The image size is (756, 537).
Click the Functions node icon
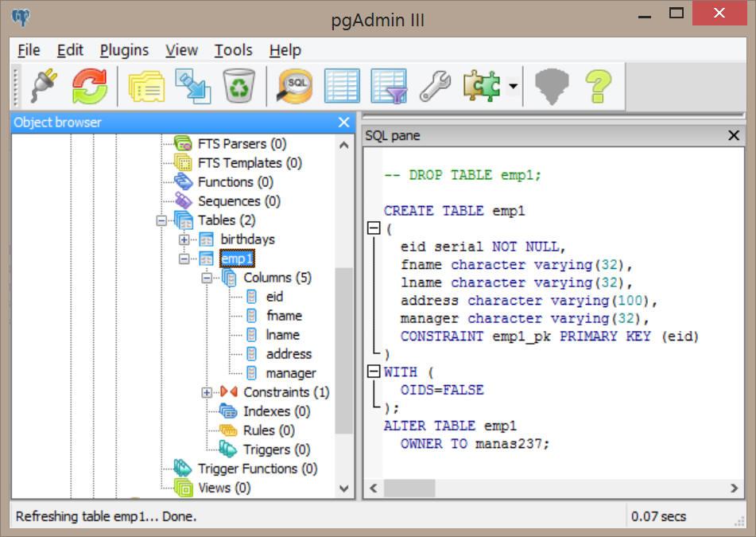coord(183,182)
